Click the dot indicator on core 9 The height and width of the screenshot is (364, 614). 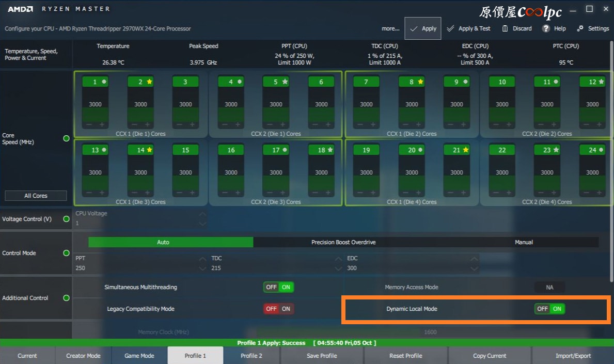[465, 82]
